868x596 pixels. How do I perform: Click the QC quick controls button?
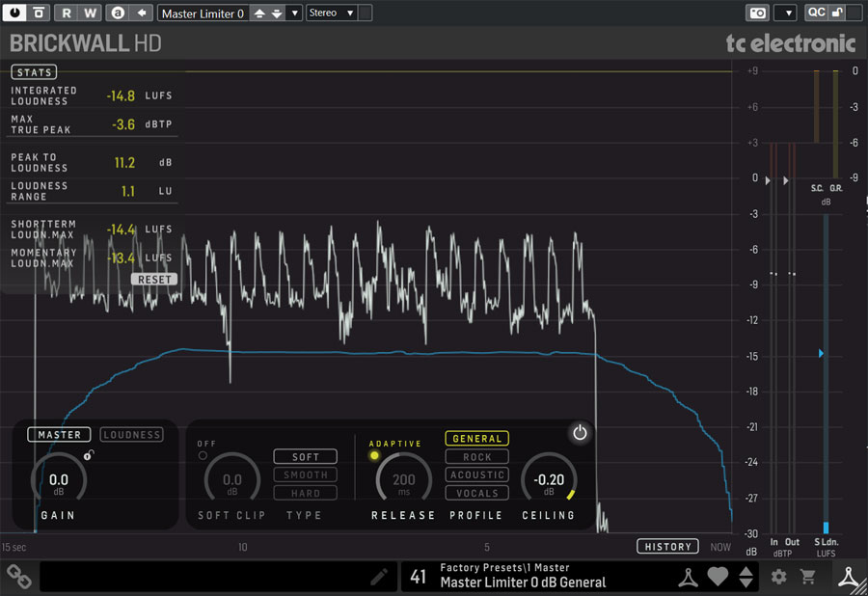coord(817,13)
